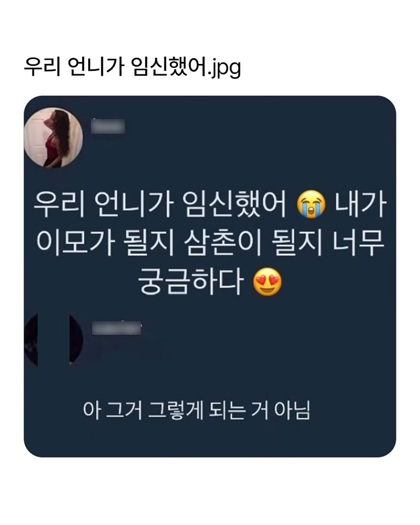Open the woman in red dress profile picture
Viewport: 420px width, 525px height.
[x=53, y=138]
